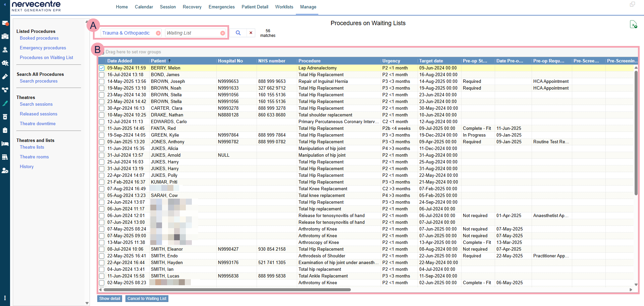Select checkbox for BROWN, Joseph row
This screenshot has width=644, height=306.
[x=102, y=82]
